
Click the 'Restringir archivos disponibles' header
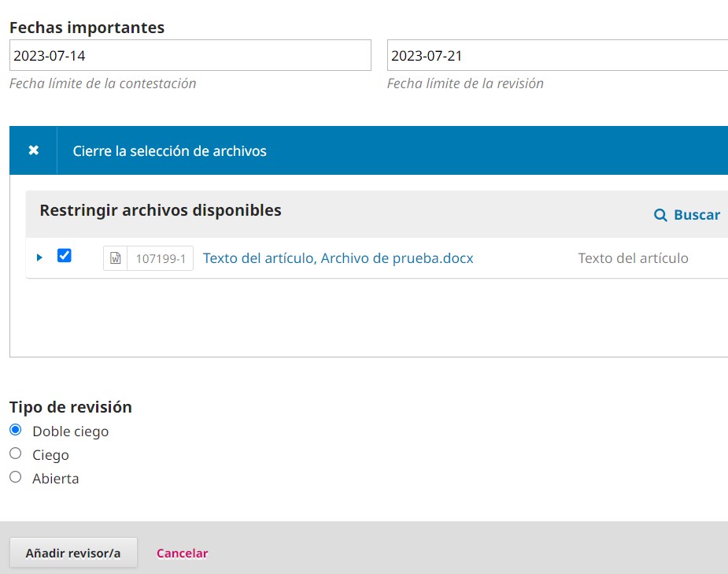point(161,210)
